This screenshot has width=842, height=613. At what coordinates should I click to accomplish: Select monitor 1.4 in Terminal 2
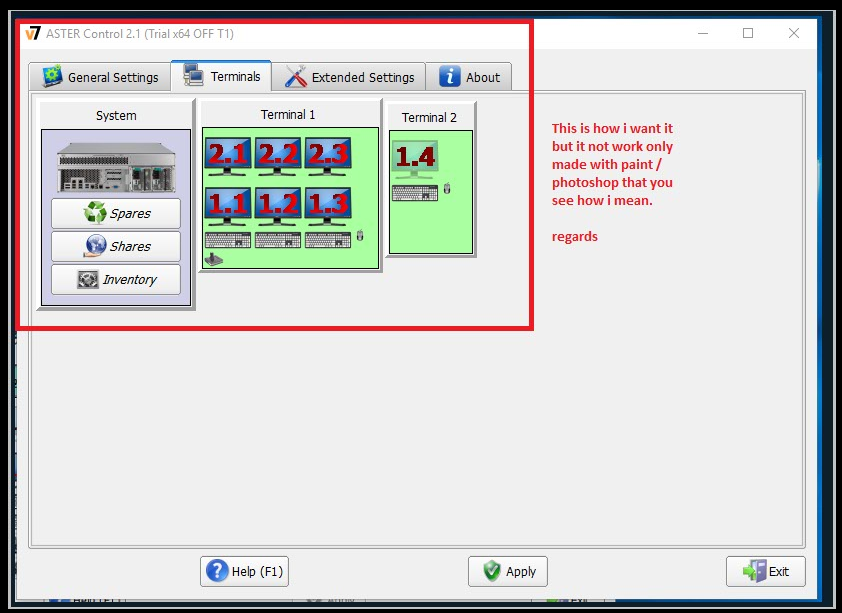click(x=415, y=159)
